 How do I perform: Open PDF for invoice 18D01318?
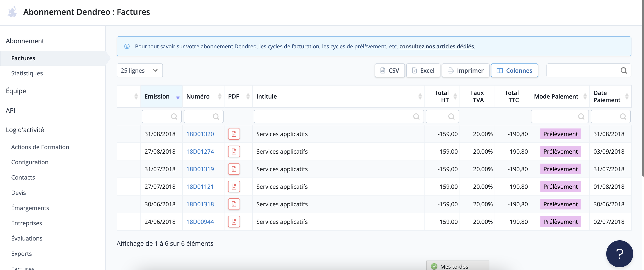(234, 204)
